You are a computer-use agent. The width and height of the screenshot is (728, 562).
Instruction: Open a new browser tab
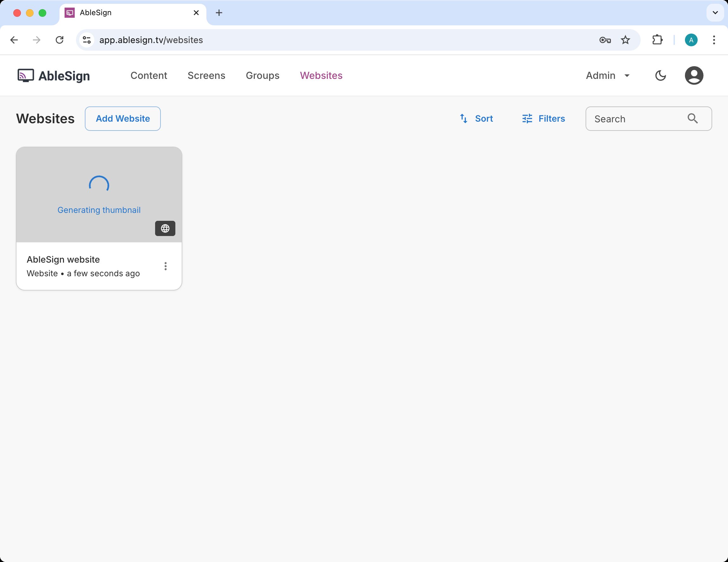[219, 13]
